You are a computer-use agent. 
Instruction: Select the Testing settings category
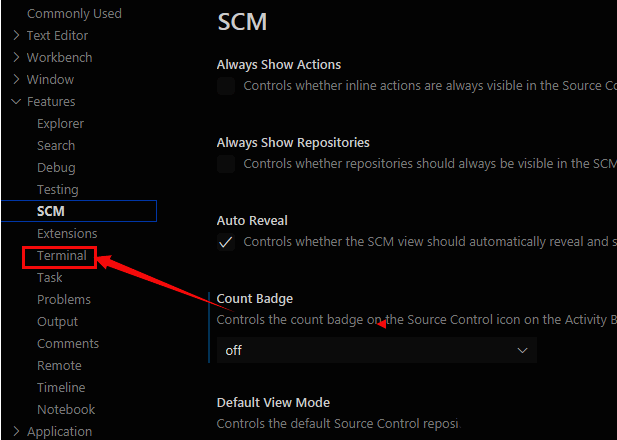point(57,190)
